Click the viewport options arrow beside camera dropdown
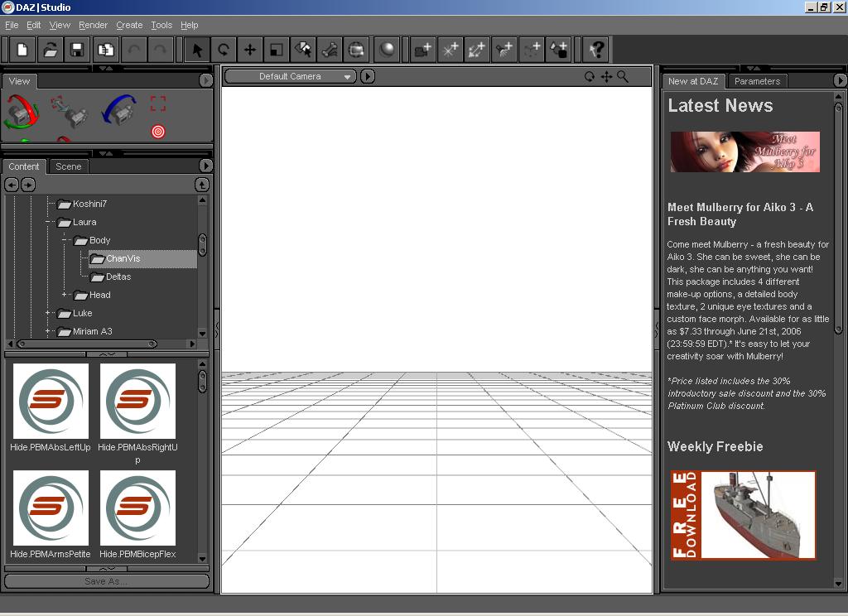Screen dimensions: 848x616 [x=367, y=76]
